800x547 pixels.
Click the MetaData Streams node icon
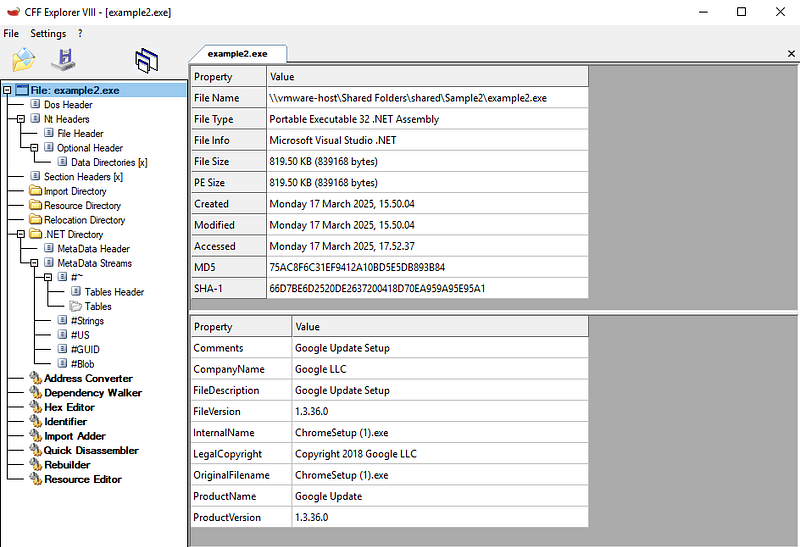49,262
